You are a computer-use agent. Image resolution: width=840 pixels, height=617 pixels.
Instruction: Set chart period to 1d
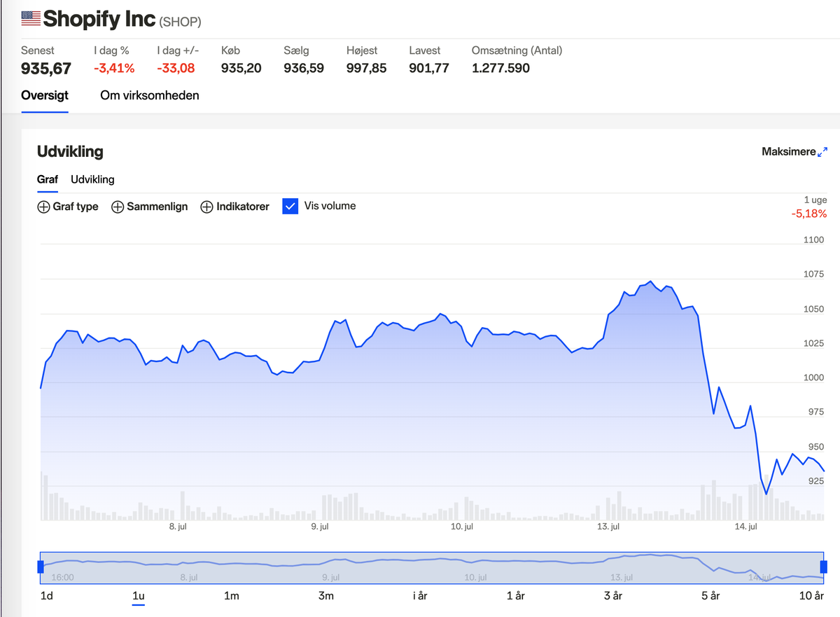[x=47, y=596]
